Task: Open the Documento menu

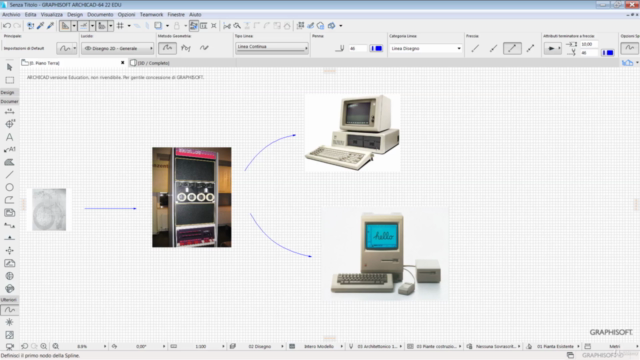Action: point(100,14)
